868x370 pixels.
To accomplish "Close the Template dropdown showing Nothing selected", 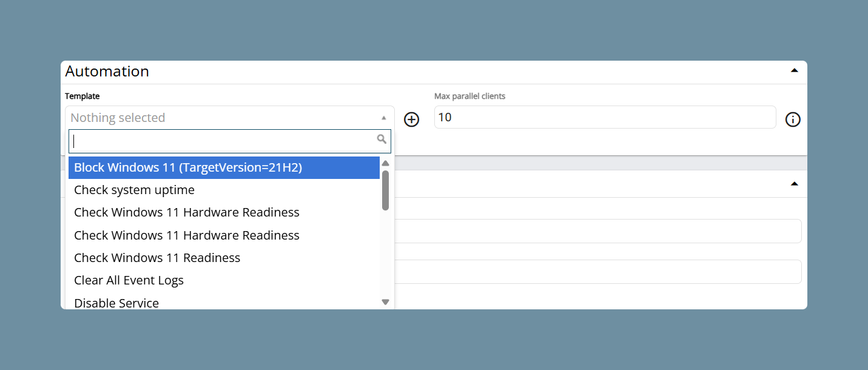I will (230, 118).
